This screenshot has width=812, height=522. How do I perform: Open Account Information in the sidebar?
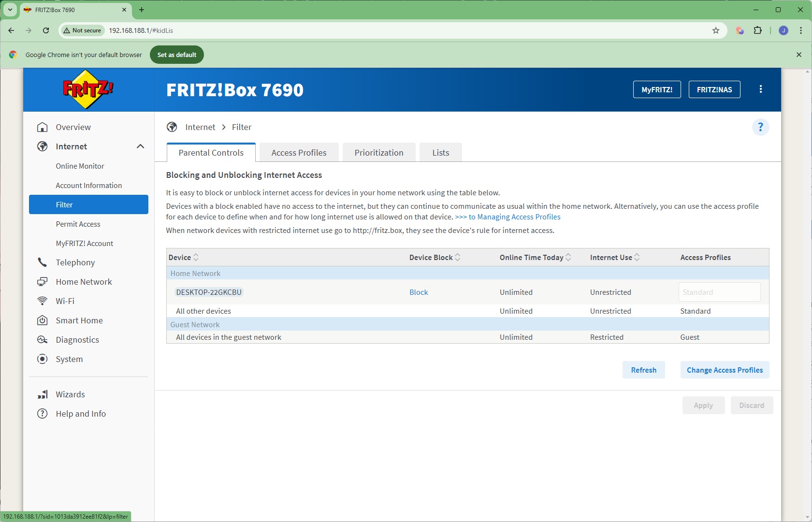coord(89,185)
